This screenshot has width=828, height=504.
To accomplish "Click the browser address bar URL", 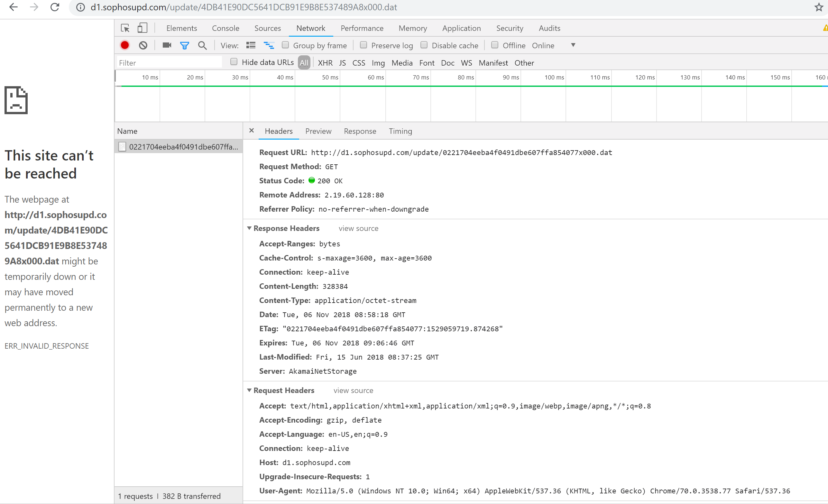I will tap(244, 7).
